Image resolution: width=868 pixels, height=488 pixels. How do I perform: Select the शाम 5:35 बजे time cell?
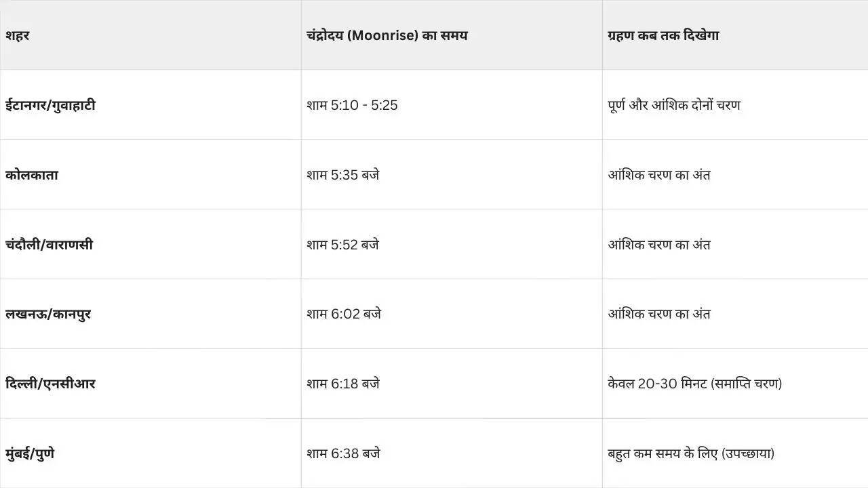pos(342,175)
